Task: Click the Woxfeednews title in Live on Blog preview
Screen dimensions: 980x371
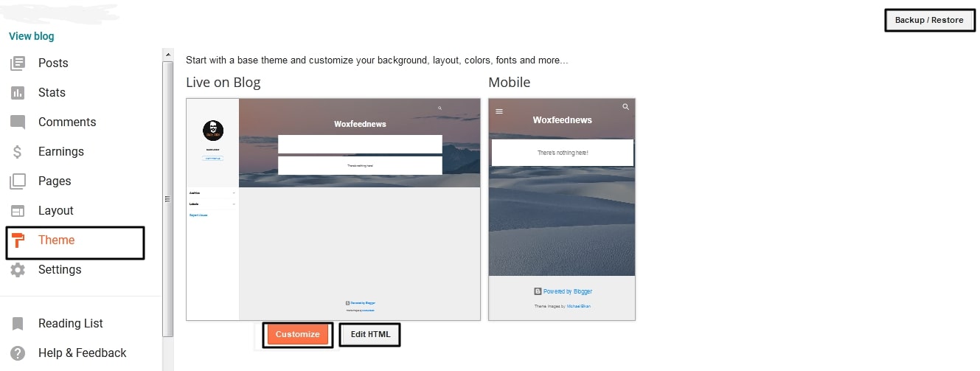Action: (360, 124)
